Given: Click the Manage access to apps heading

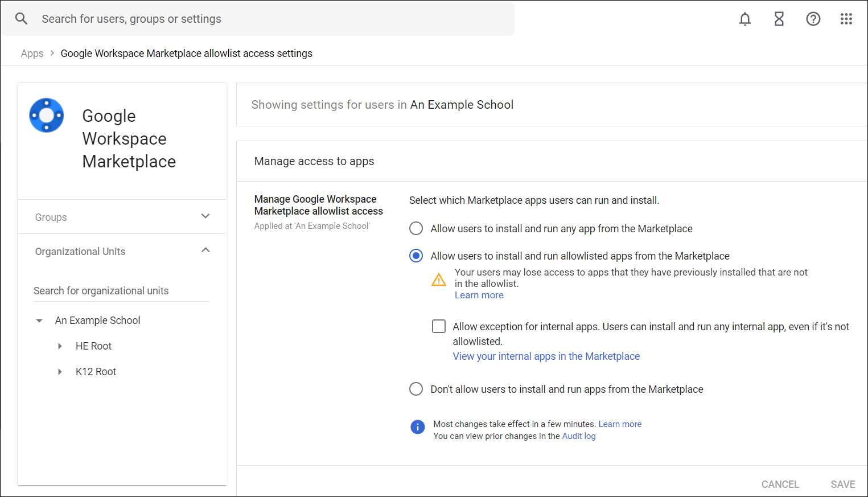Looking at the screenshot, I should tap(314, 161).
